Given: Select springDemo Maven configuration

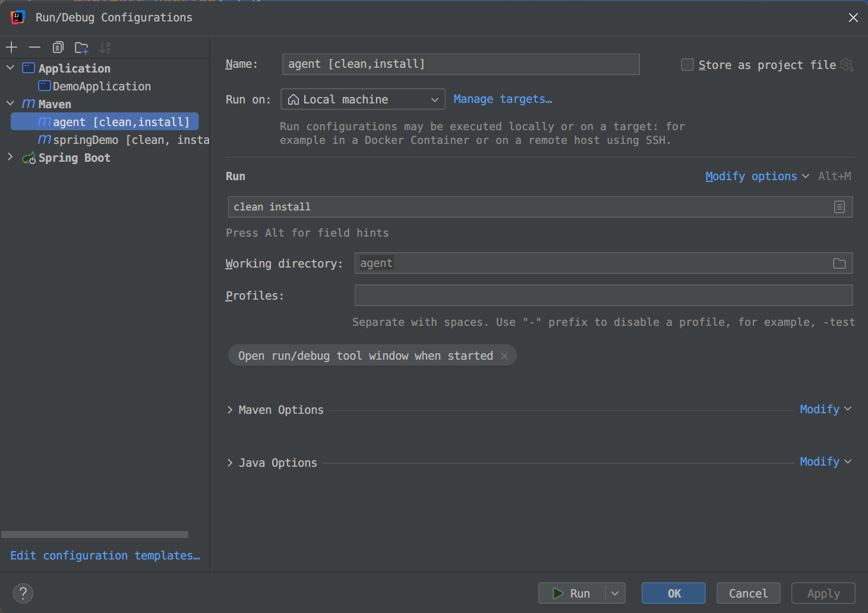Looking at the screenshot, I should pyautogui.click(x=124, y=140).
